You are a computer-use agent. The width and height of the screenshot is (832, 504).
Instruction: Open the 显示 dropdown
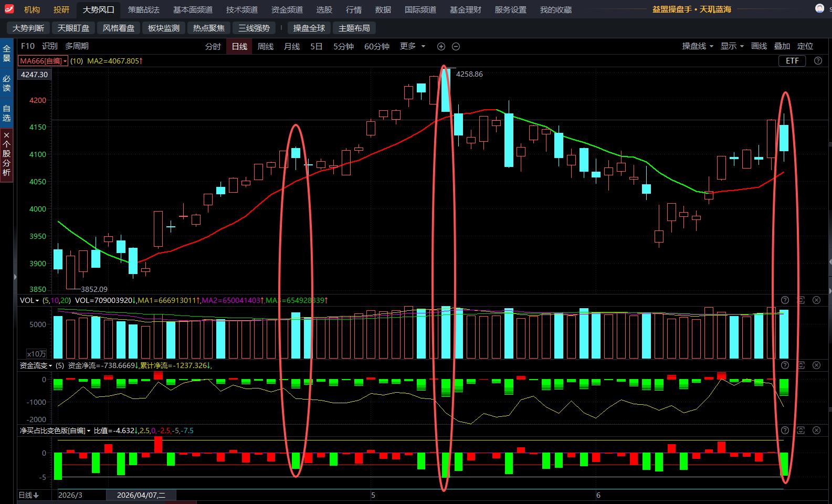pyautogui.click(x=732, y=46)
